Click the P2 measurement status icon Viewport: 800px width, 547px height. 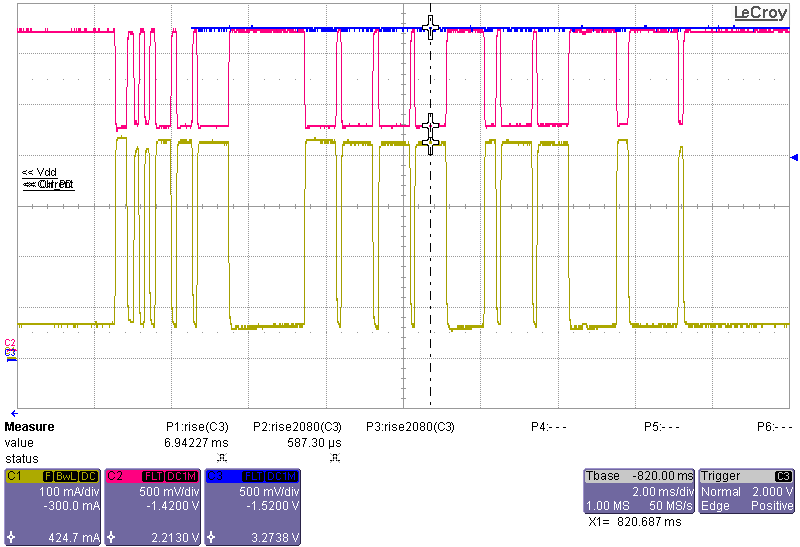(x=334, y=457)
